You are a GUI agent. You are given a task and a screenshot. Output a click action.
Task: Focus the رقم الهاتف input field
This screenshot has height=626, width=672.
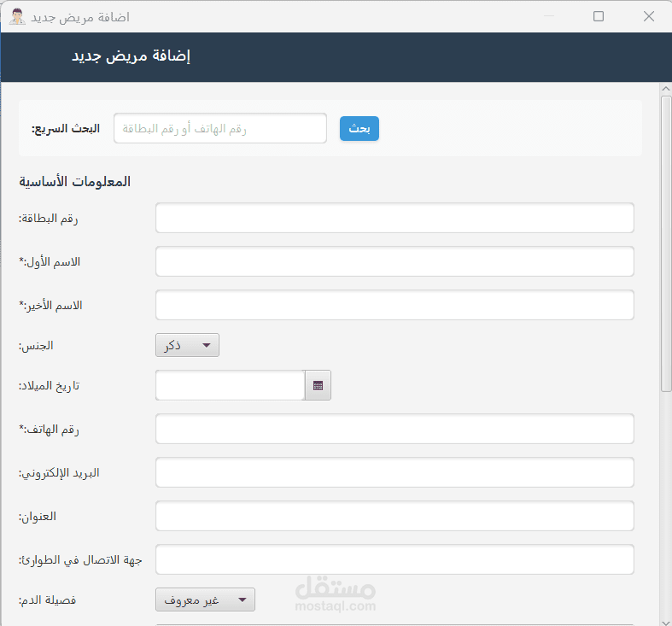tap(394, 429)
